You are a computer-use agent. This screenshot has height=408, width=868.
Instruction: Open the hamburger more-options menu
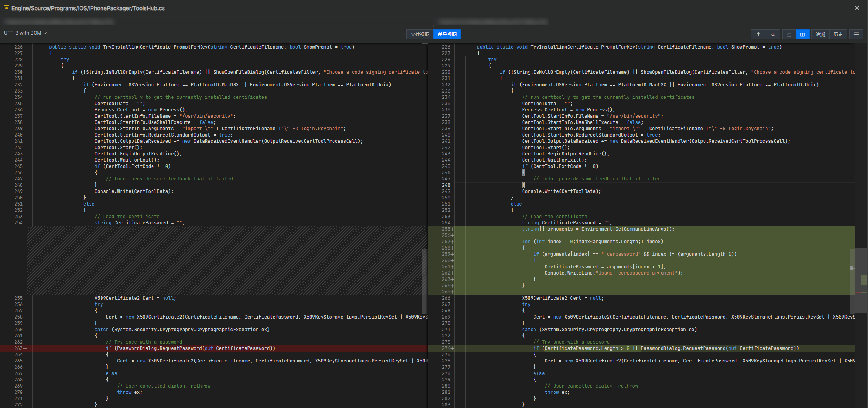coord(856,35)
